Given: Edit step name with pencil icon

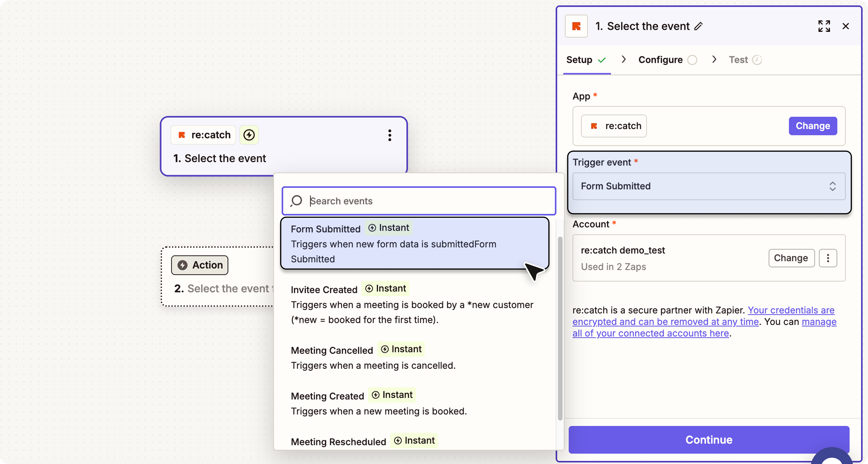Looking at the screenshot, I should (698, 26).
